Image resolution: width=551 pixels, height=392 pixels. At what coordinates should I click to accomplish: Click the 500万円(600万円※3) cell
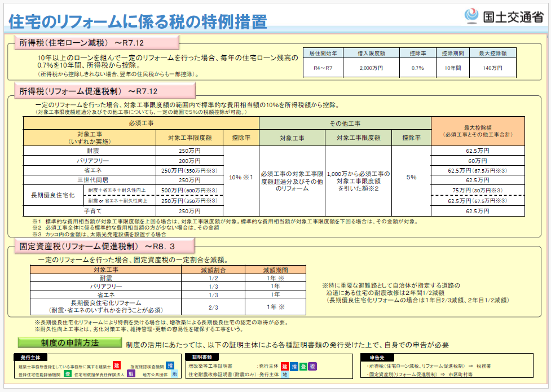pos(189,190)
